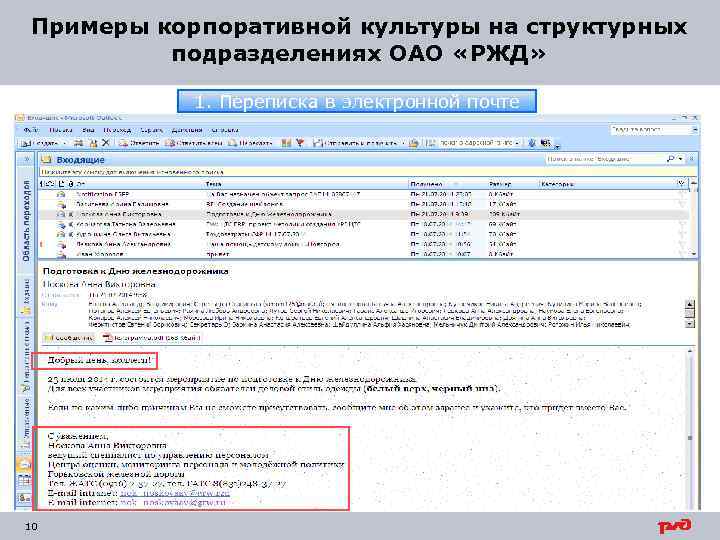
Task: Select the Notification message row
Action: click(x=363, y=194)
